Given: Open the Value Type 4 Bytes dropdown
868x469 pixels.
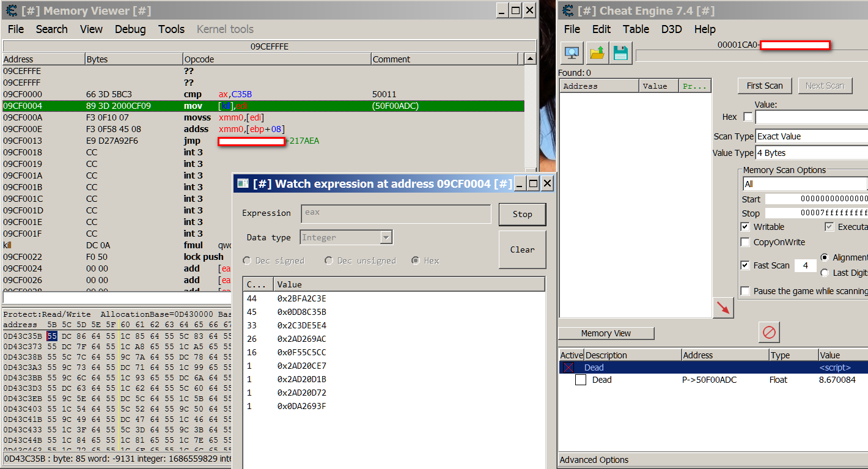Looking at the screenshot, I should tap(811, 153).
